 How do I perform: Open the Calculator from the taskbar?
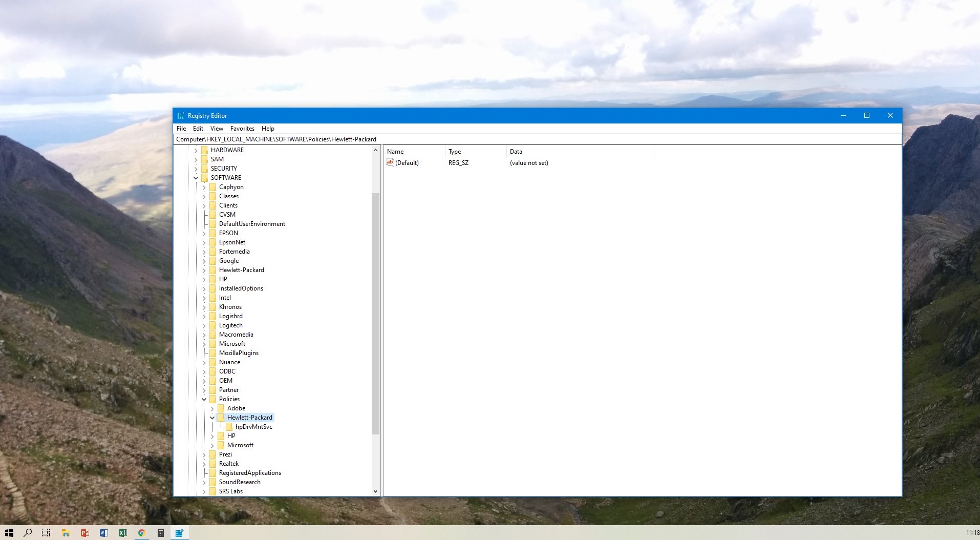[160, 533]
